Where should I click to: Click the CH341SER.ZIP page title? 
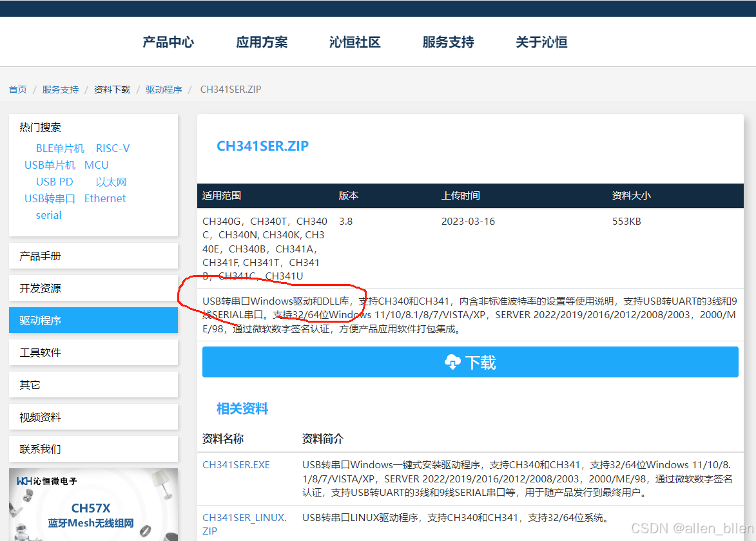pos(262,146)
